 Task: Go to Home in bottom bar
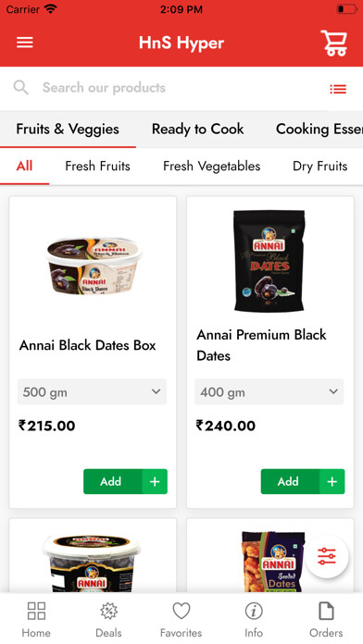click(x=36, y=619)
